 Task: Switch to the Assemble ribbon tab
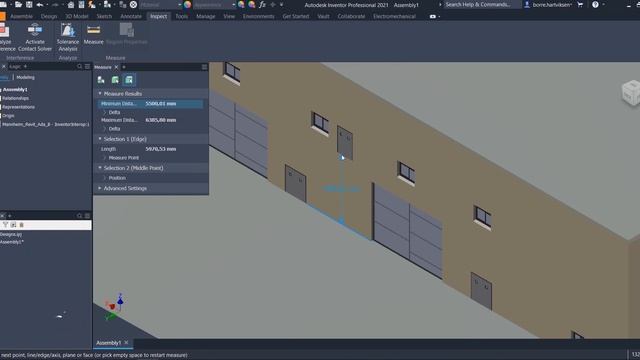click(x=21, y=16)
